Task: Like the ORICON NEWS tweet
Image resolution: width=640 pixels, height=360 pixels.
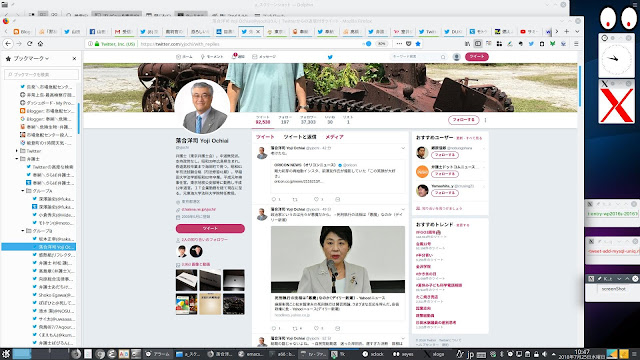Action: 316,199
